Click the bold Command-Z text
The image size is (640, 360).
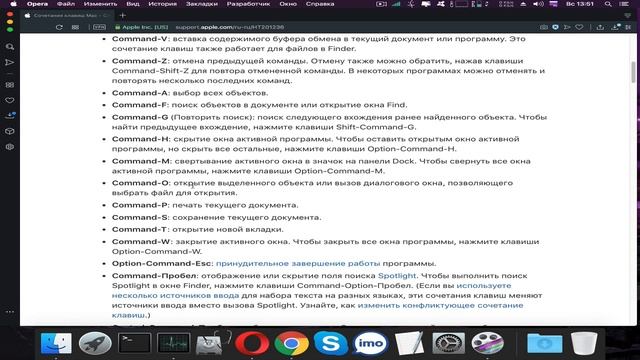coord(140,61)
